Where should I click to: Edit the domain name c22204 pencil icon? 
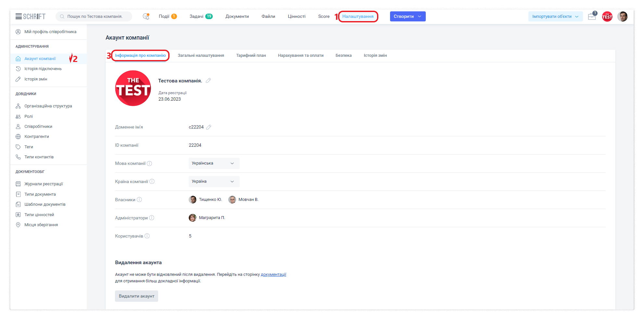click(209, 127)
